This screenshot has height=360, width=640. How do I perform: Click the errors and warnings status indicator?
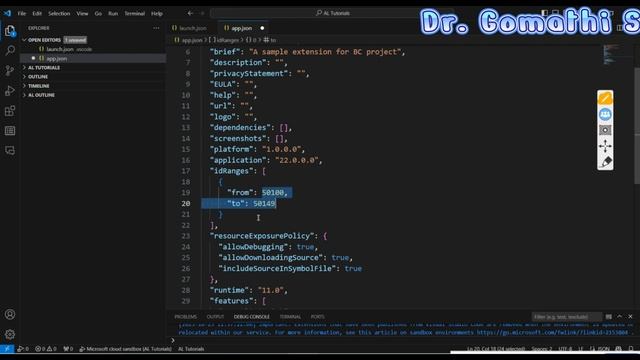[46, 349]
